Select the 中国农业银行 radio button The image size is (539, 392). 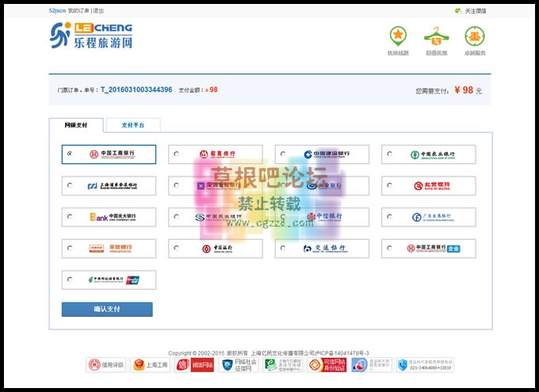pos(389,154)
